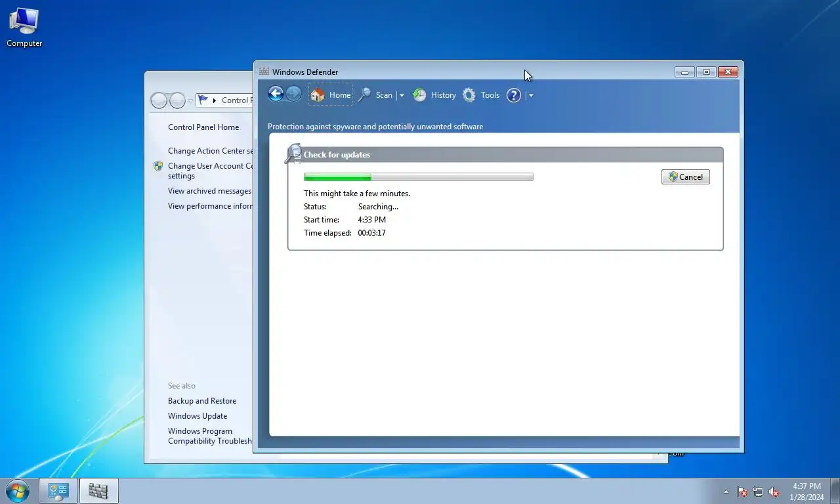
Task: Click Action Center window back button
Action: 159,100
